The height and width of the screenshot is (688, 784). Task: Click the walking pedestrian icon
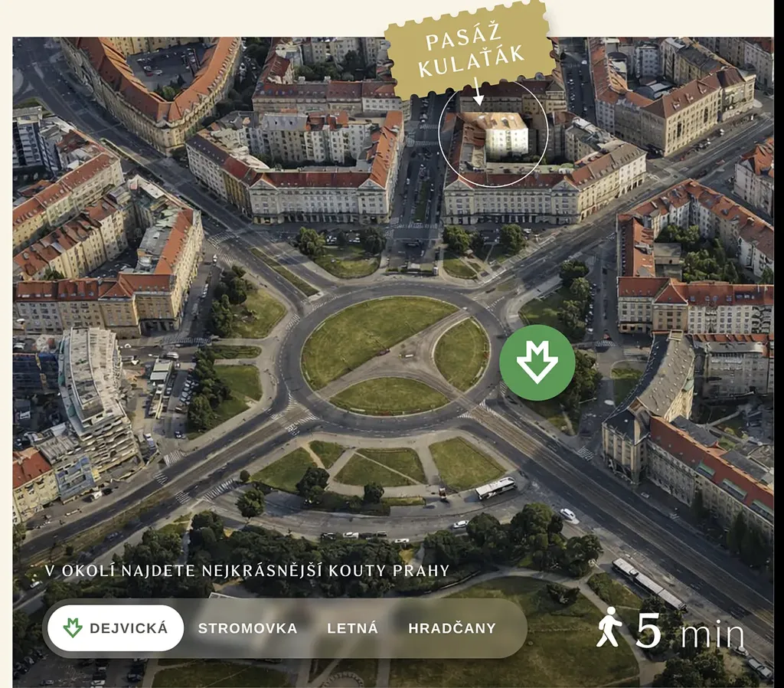pos(609,627)
